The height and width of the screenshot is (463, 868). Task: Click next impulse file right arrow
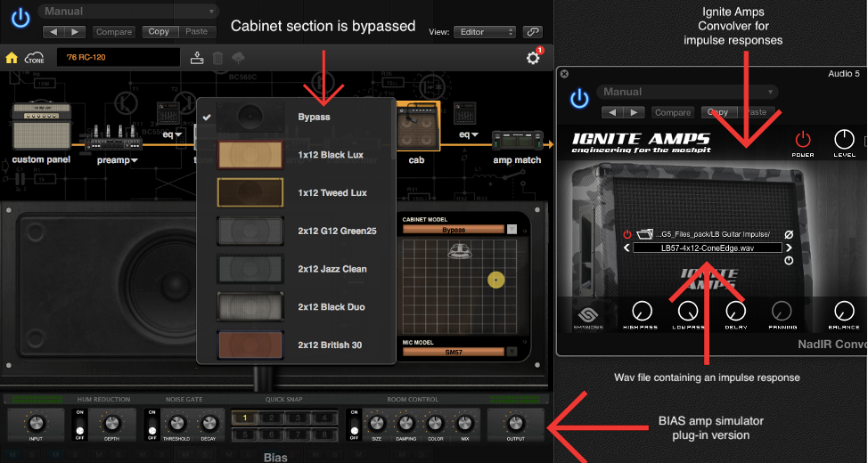(x=789, y=248)
